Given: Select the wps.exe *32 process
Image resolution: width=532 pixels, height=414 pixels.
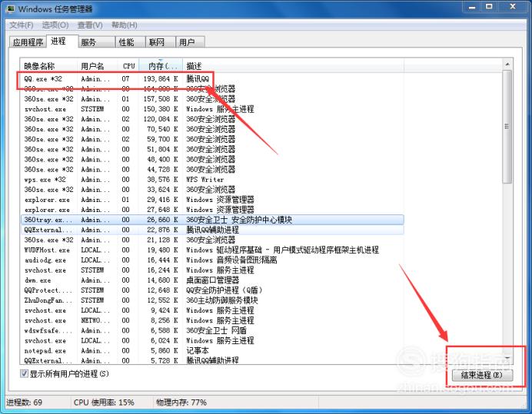Looking at the screenshot, I should (212, 180).
